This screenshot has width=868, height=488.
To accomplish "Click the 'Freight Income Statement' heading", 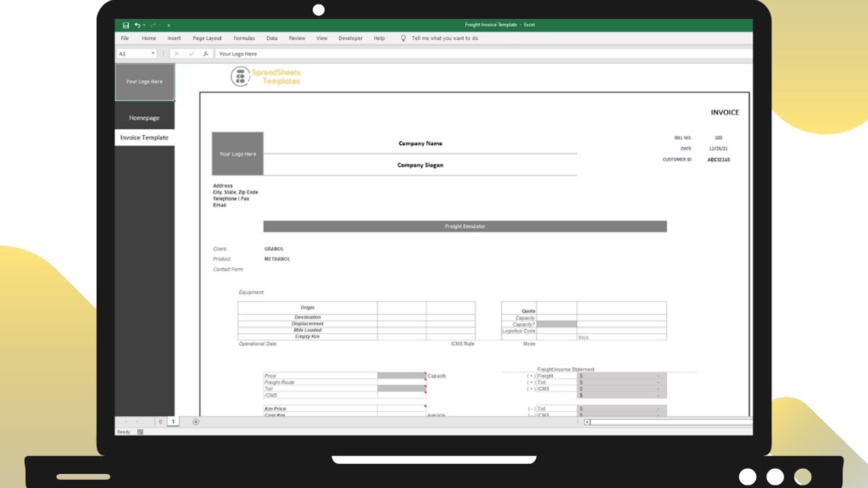I will point(566,370).
